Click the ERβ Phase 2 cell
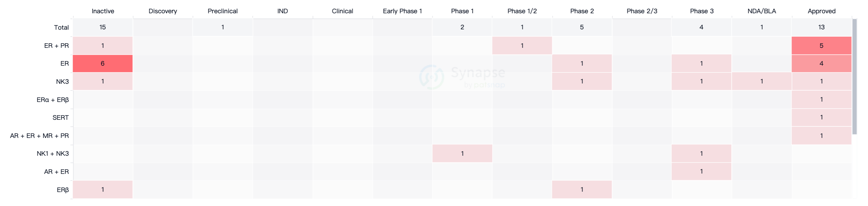This screenshot has height=206, width=868. [581, 190]
